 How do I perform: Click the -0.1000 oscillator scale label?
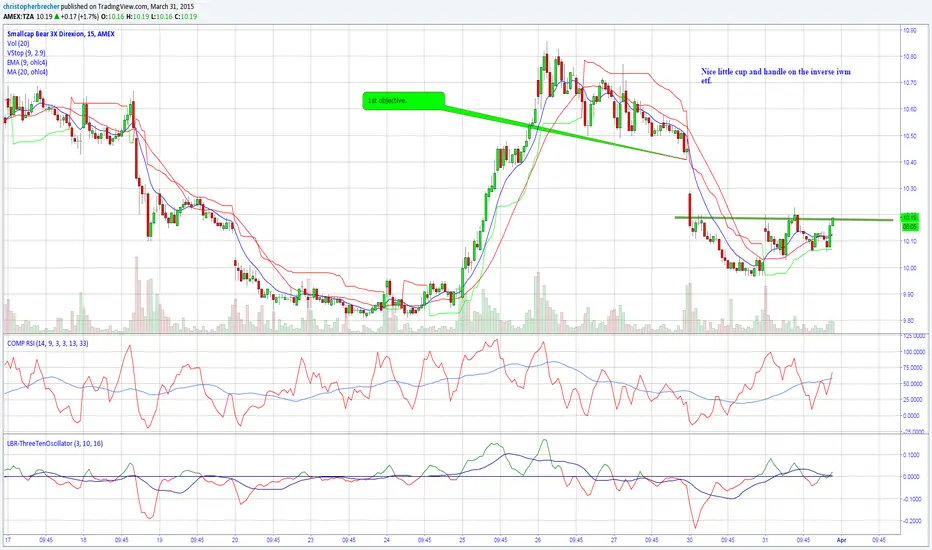pyautogui.click(x=911, y=499)
